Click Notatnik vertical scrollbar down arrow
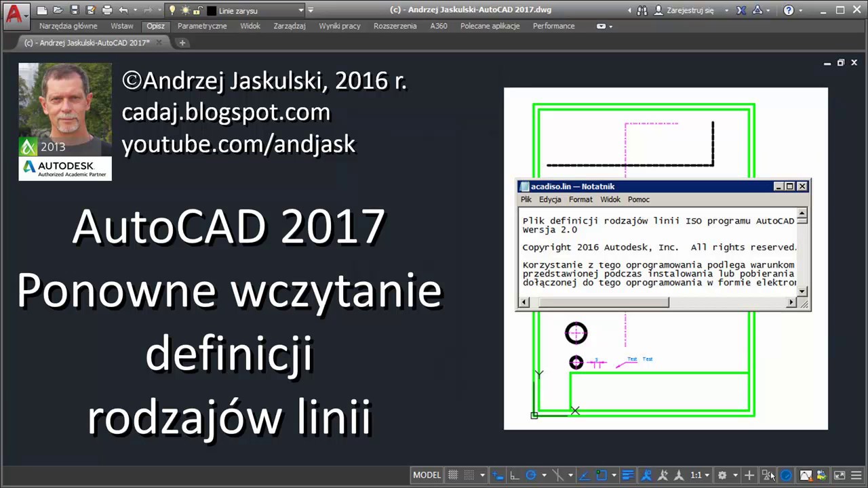The width and height of the screenshot is (868, 488). click(x=802, y=291)
